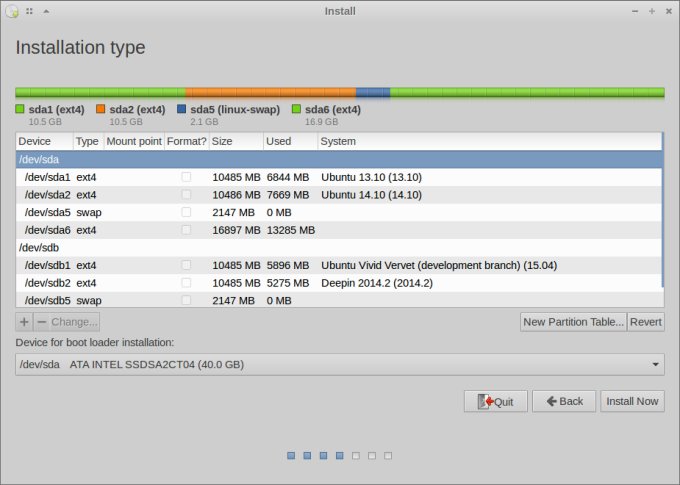Sort by the Device column header
680x485 pixels.
point(44,141)
